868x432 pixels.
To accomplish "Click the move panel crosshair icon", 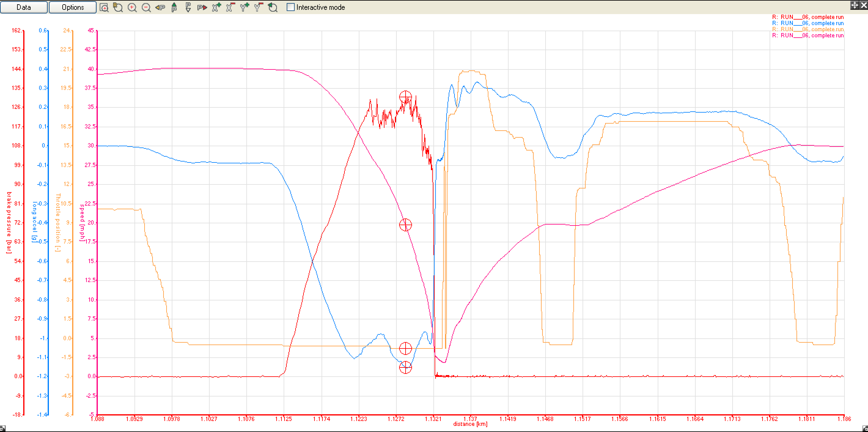I will click(x=855, y=5).
